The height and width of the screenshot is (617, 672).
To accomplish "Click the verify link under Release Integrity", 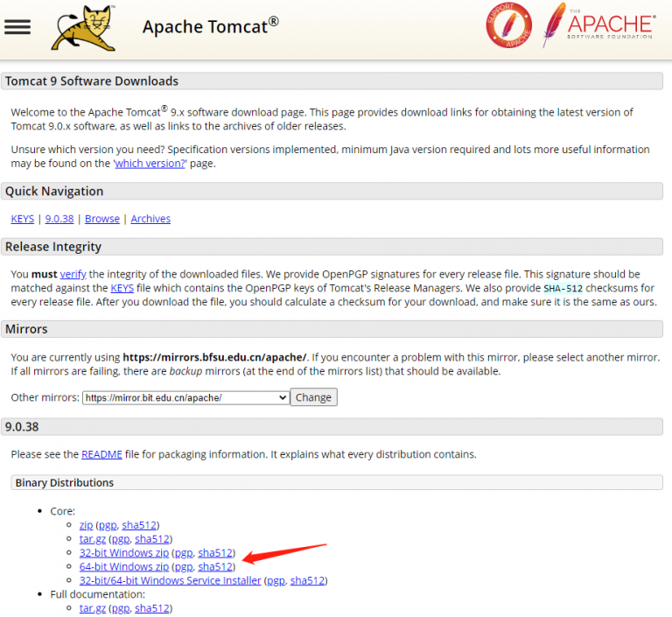I will (x=73, y=274).
